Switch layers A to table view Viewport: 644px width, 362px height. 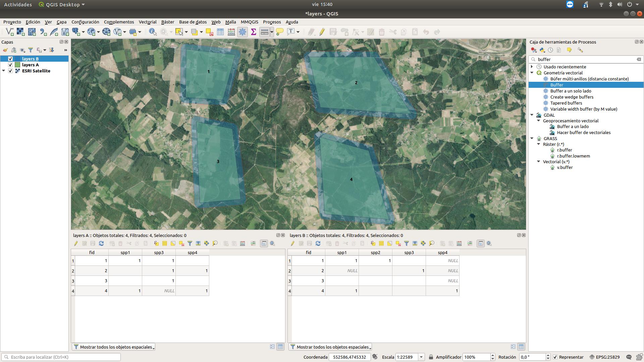(x=280, y=347)
